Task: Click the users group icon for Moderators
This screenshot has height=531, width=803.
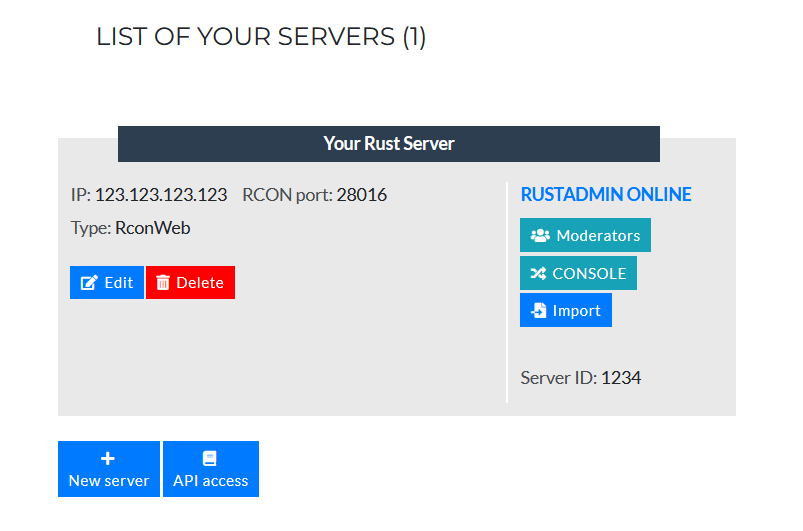Action: point(540,236)
